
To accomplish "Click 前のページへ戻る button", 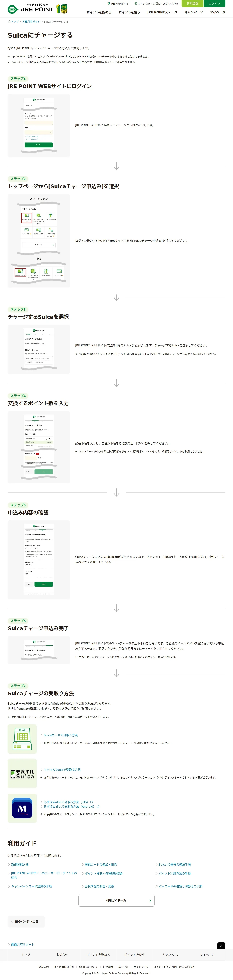I will [x=26, y=921].
